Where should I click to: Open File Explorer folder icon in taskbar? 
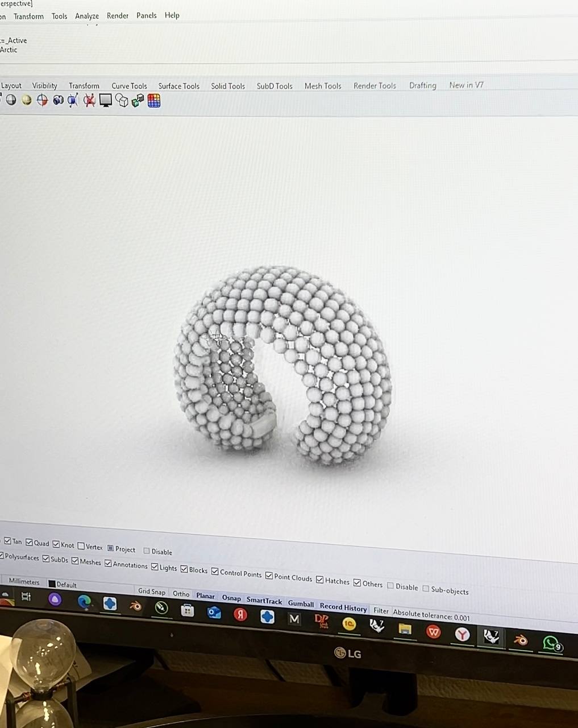[x=405, y=628]
